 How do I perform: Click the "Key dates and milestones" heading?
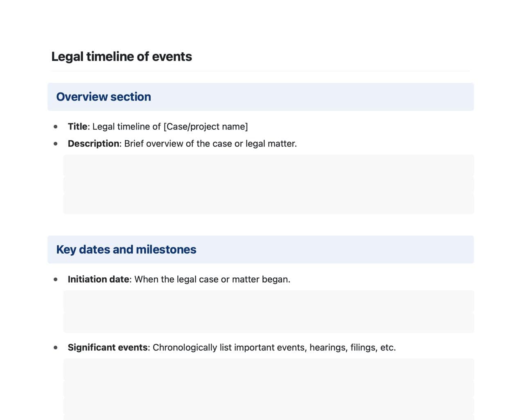tap(126, 249)
